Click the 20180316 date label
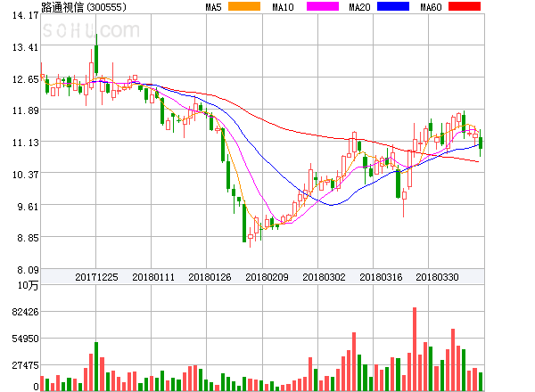Viewport: 535px width, 392px height. point(381,277)
